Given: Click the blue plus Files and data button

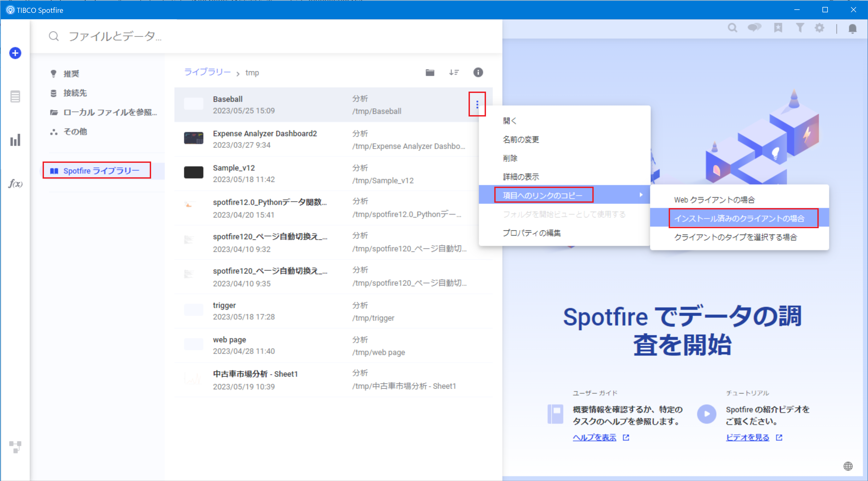Looking at the screenshot, I should (x=15, y=53).
